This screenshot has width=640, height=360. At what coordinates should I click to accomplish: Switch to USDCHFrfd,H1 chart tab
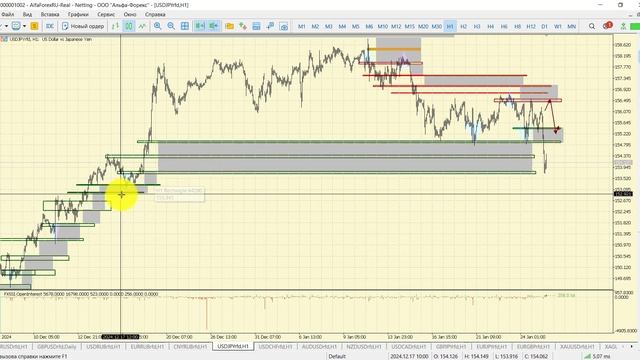point(275,347)
